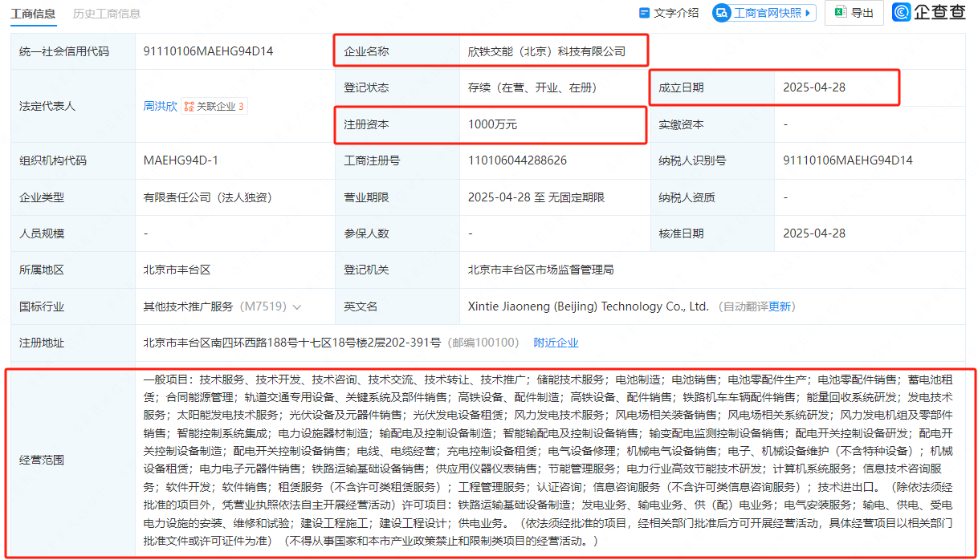Click the 国标行业 label cell

coord(73,306)
